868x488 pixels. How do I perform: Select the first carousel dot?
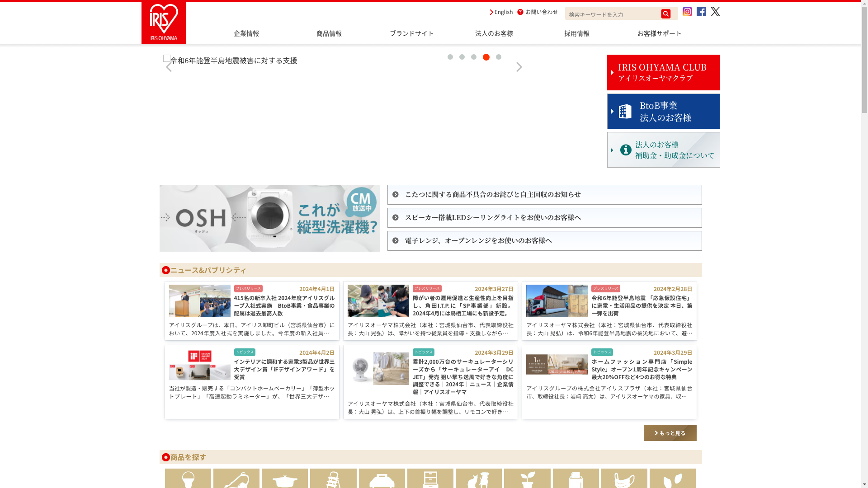450,57
